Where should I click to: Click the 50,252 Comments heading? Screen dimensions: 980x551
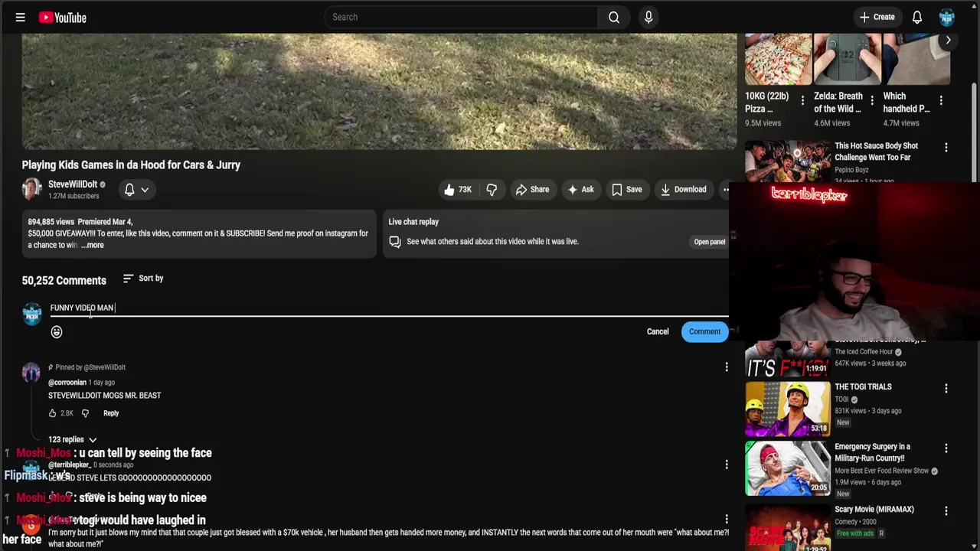[64, 280]
